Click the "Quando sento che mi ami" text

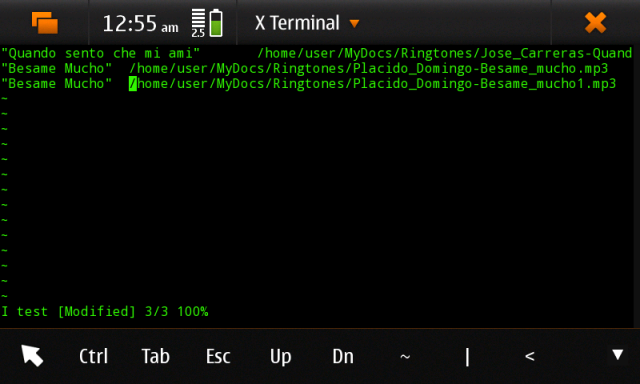[x=100, y=53]
